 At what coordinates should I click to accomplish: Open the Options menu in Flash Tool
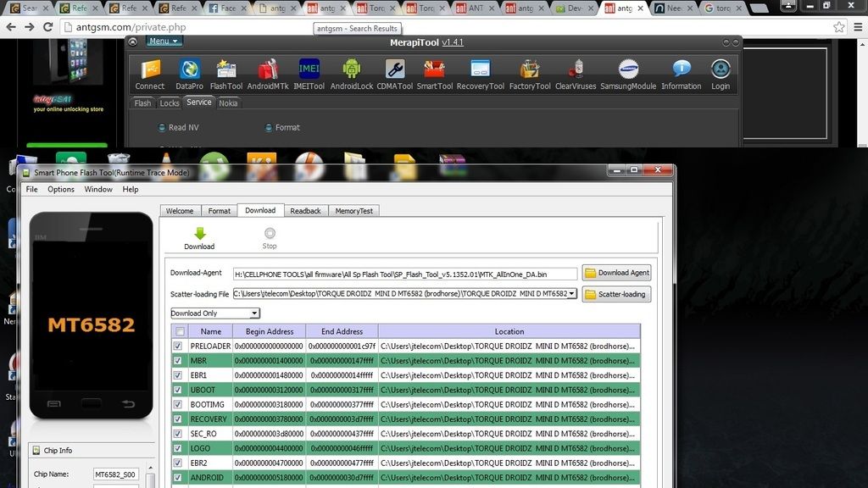(61, 189)
